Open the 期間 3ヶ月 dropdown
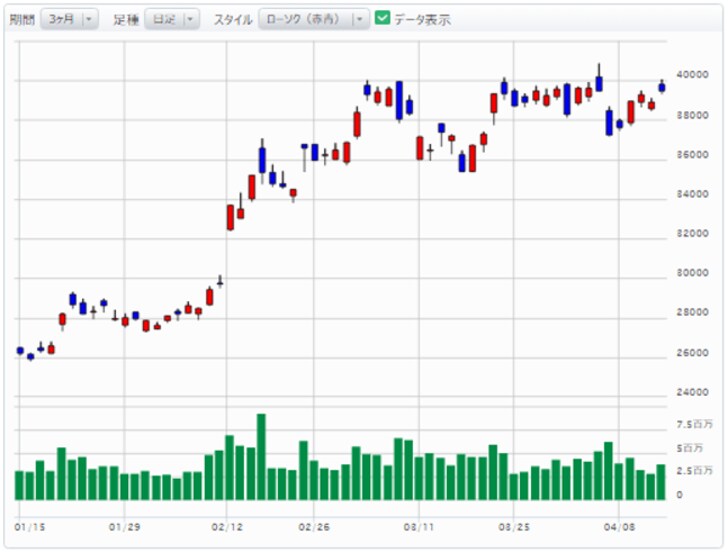Image resolution: width=728 pixels, height=553 pixels. tap(69, 19)
